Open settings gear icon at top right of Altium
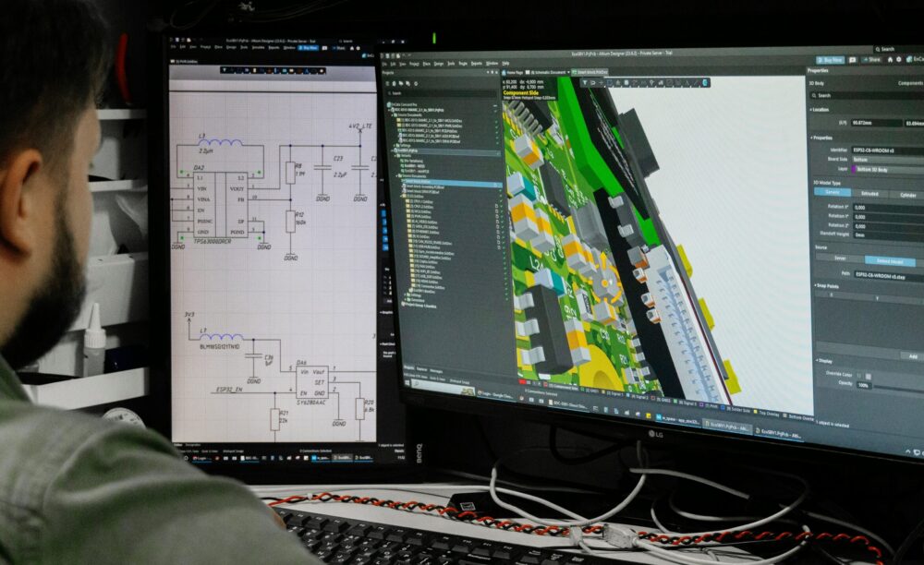The width and height of the screenshot is (924, 565). pos(899,59)
